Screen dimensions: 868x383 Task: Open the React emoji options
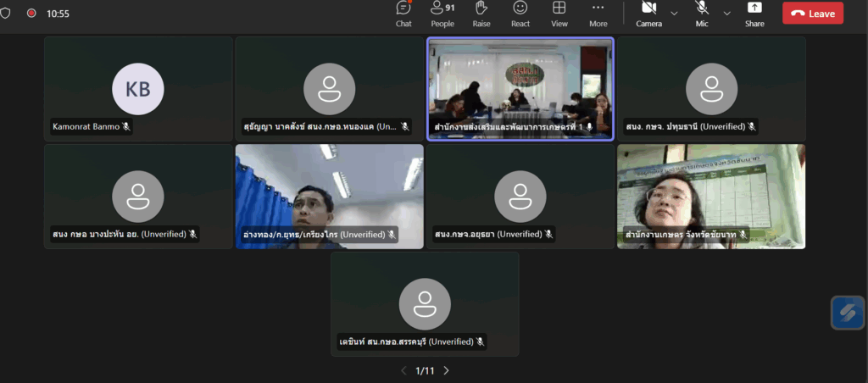520,13
